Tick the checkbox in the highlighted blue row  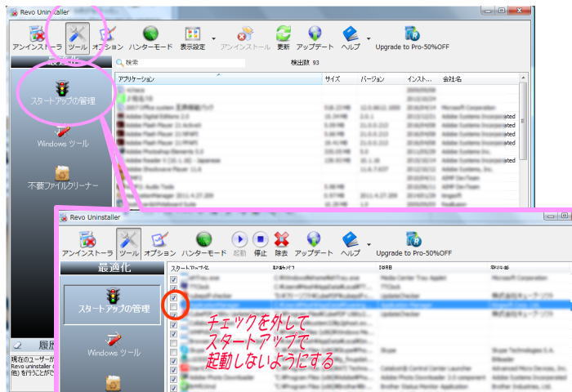(173, 306)
